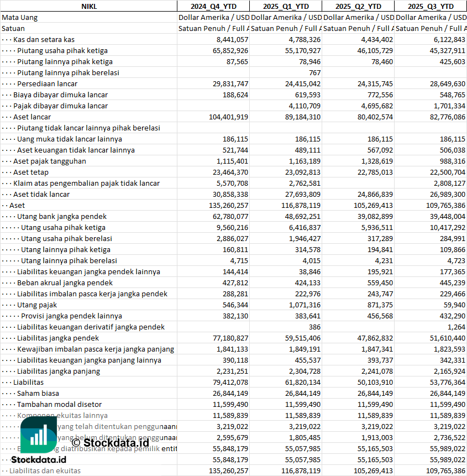Select receivable value 65,852,926
This screenshot has width=467, height=476.
coord(230,51)
